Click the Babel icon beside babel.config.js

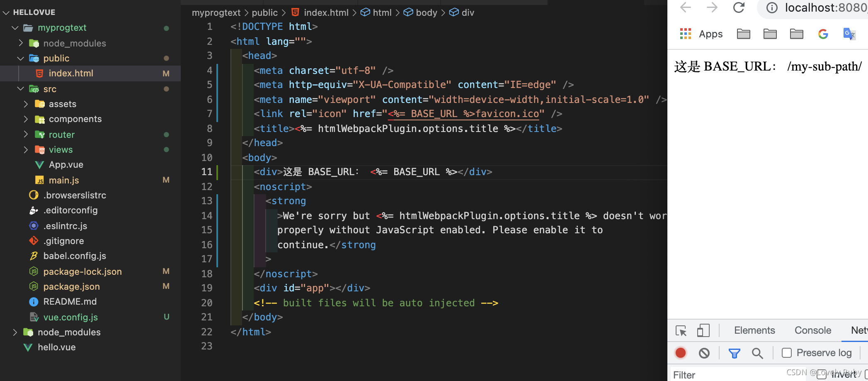pyautogui.click(x=34, y=256)
